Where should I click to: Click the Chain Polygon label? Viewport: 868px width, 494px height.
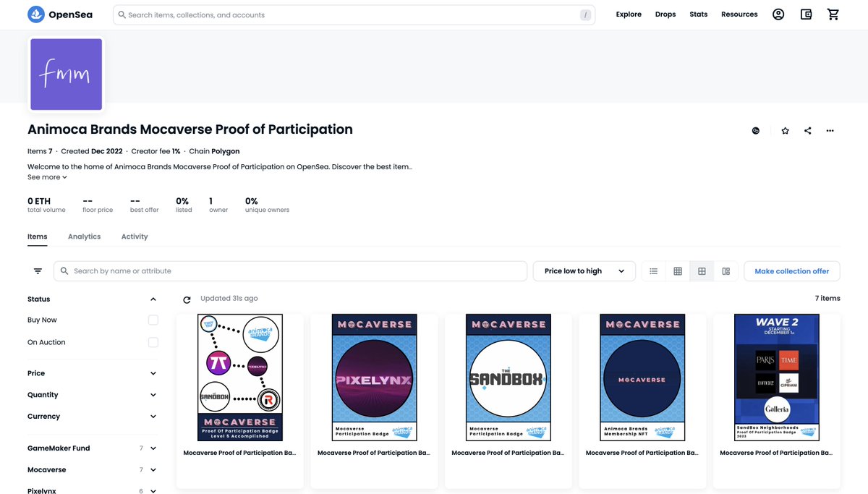click(x=214, y=151)
